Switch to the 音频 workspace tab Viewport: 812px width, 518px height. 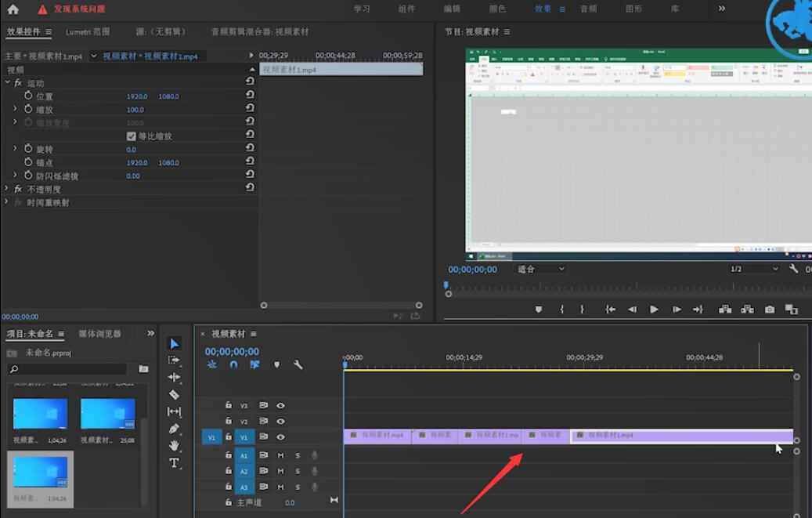click(x=588, y=9)
